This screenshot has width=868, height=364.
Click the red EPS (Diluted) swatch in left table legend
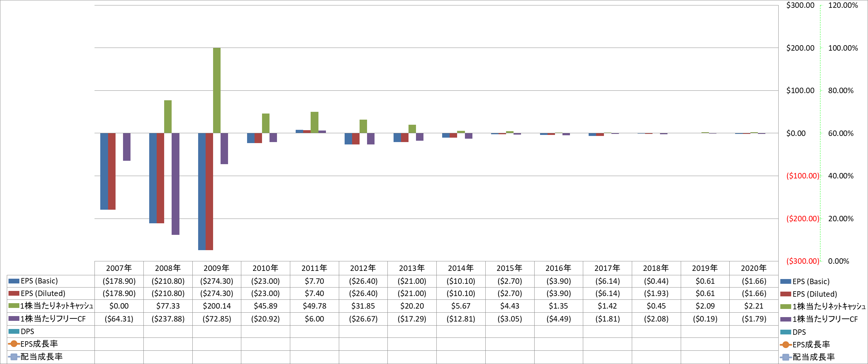click(14, 293)
